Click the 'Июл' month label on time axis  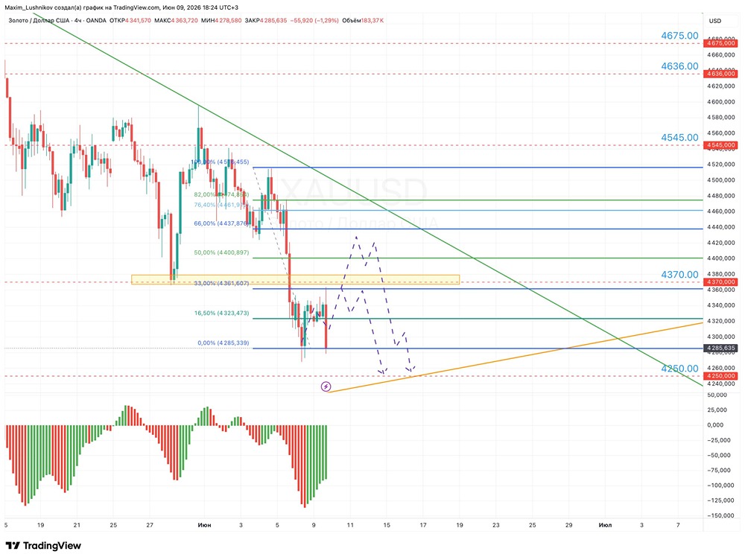[605, 525]
